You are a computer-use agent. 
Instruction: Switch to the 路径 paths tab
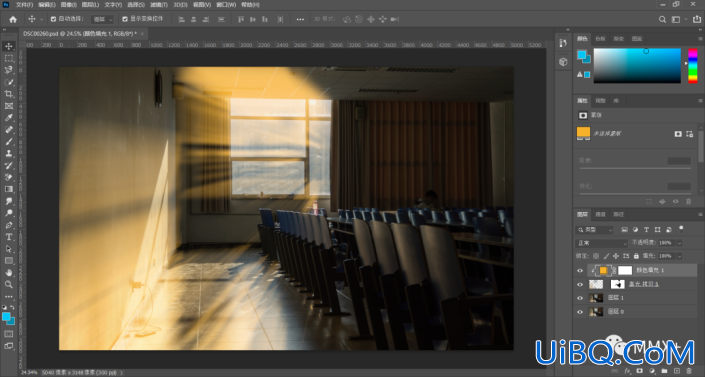click(x=619, y=215)
